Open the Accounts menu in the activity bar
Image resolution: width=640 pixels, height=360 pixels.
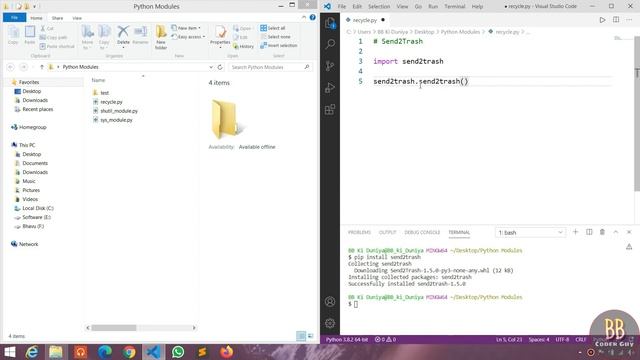(x=330, y=302)
